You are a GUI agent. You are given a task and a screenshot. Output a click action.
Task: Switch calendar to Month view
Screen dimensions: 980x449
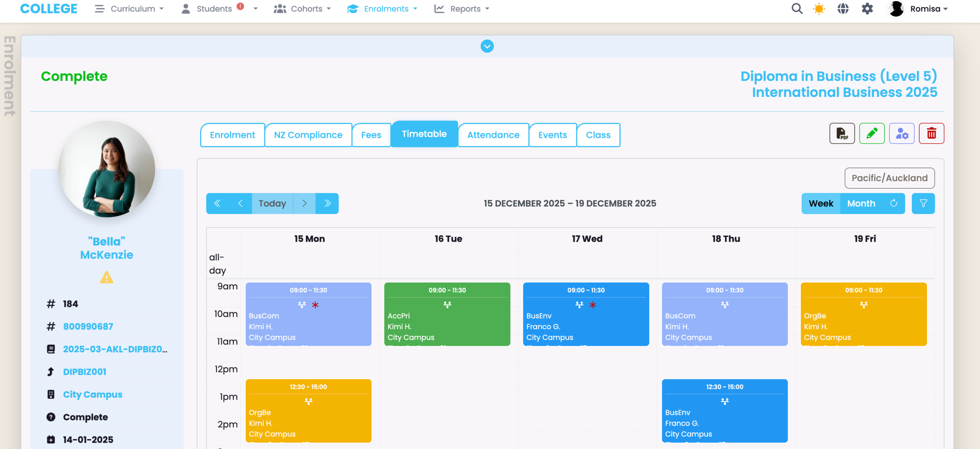coord(861,203)
